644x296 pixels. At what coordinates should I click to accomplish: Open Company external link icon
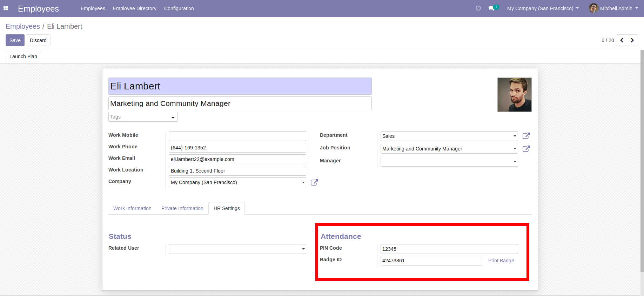(x=314, y=182)
